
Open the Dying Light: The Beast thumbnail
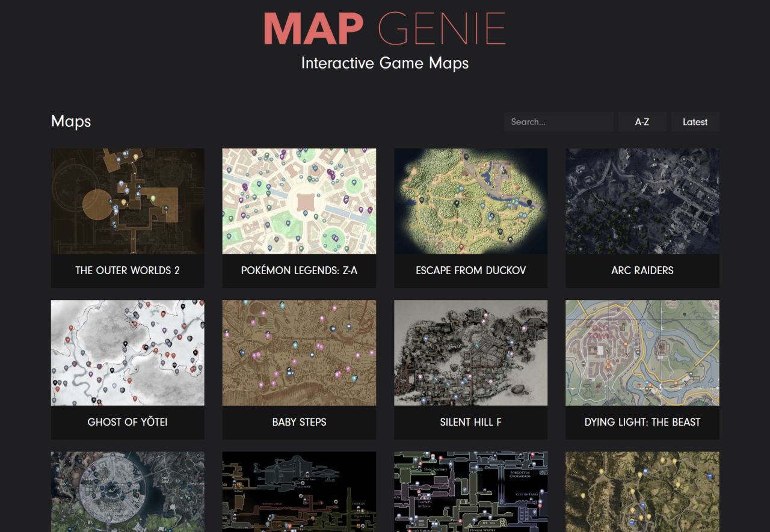642,353
